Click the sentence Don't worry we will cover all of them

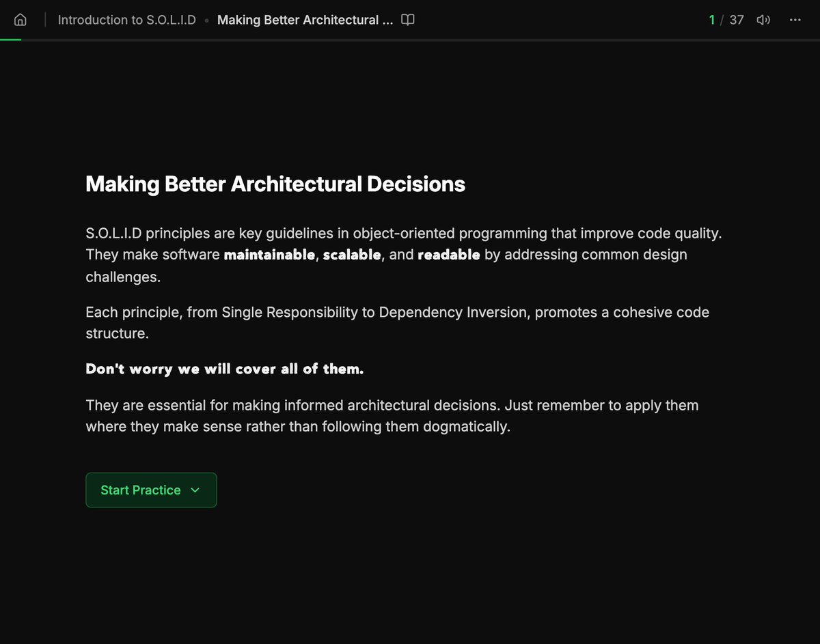pos(225,369)
